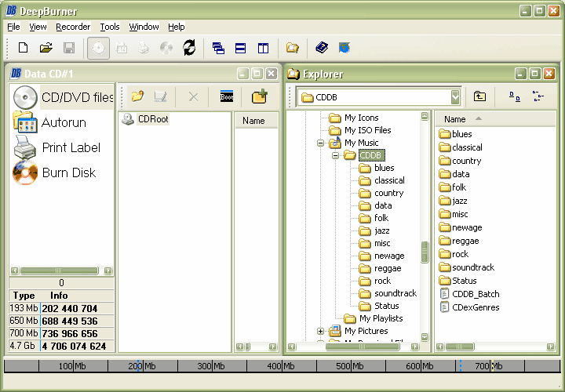Image resolution: width=565 pixels, height=392 pixels.
Task: Click the Up one level folder icon
Action: (x=479, y=96)
